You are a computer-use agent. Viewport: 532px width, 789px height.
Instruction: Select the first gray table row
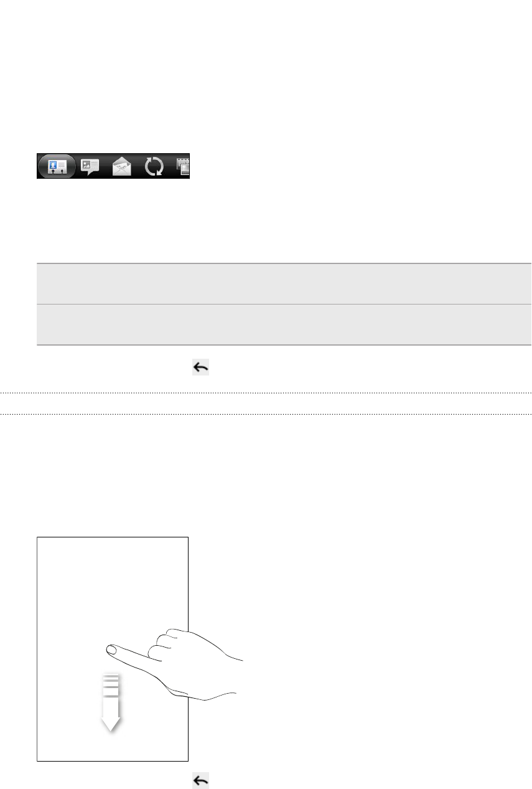tap(284, 284)
